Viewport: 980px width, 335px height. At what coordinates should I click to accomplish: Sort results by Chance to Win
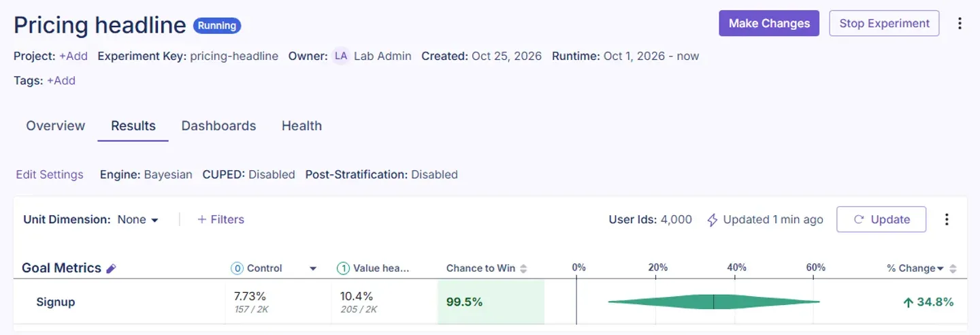pyautogui.click(x=523, y=268)
